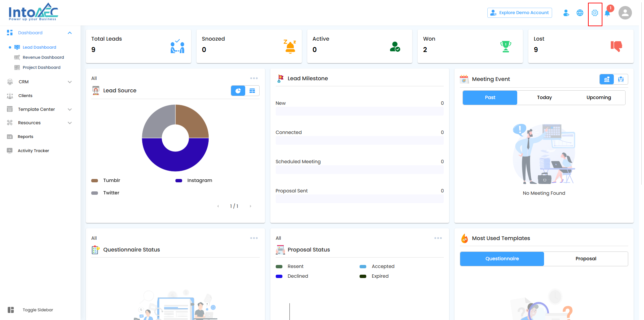Click the Scheduled Meeting progress bar

[x=360, y=170]
